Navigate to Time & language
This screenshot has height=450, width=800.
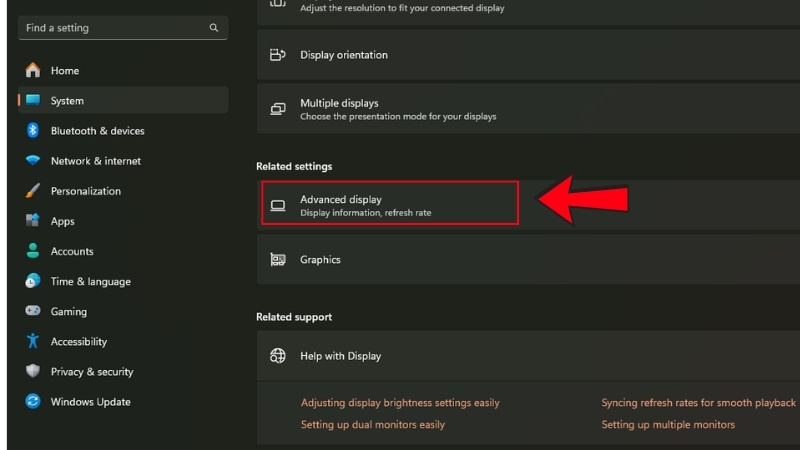tap(90, 282)
